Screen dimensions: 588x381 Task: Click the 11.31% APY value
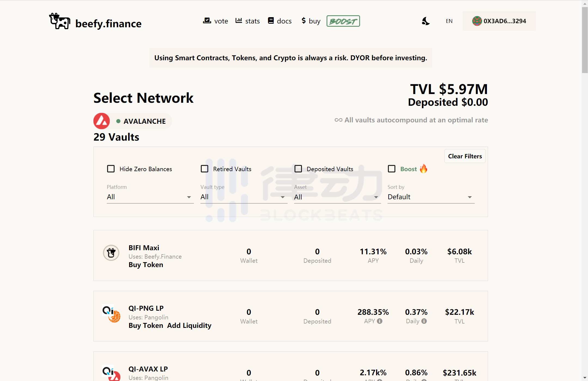(373, 251)
